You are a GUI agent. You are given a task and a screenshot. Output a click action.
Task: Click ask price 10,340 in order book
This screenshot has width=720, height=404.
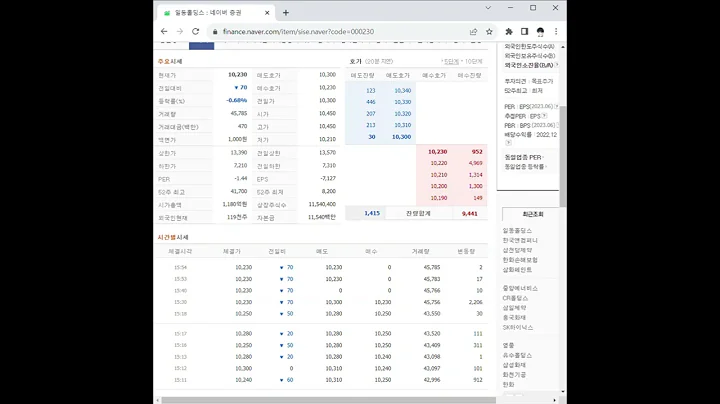point(402,90)
